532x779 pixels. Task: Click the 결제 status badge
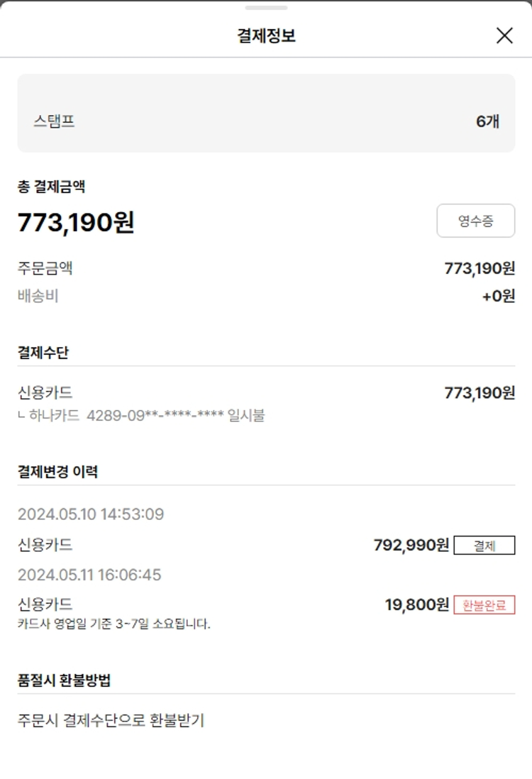click(x=484, y=546)
